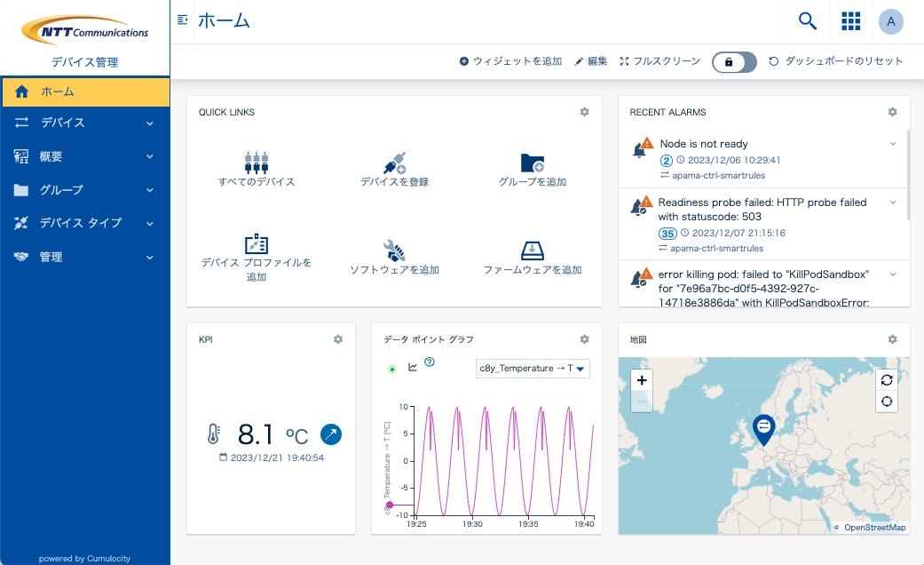Open デバイス プロファイルを追加 quick link
Screen dimensions: 924x565
(x=257, y=258)
